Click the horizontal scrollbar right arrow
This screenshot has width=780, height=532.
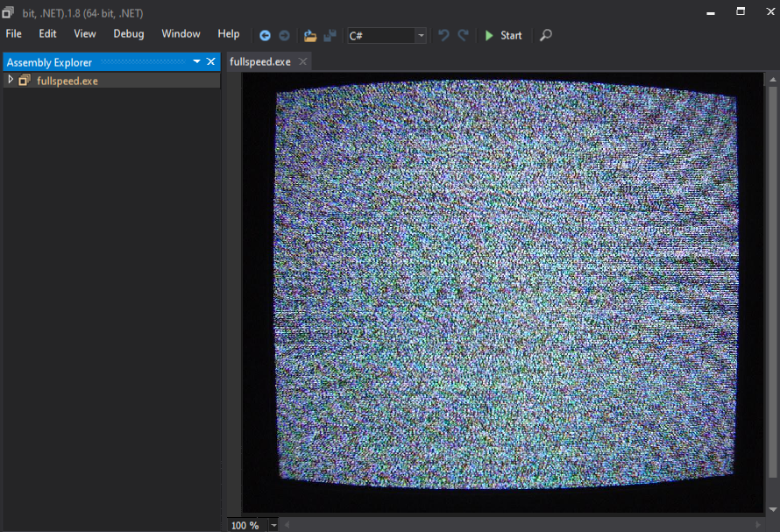tap(757, 524)
